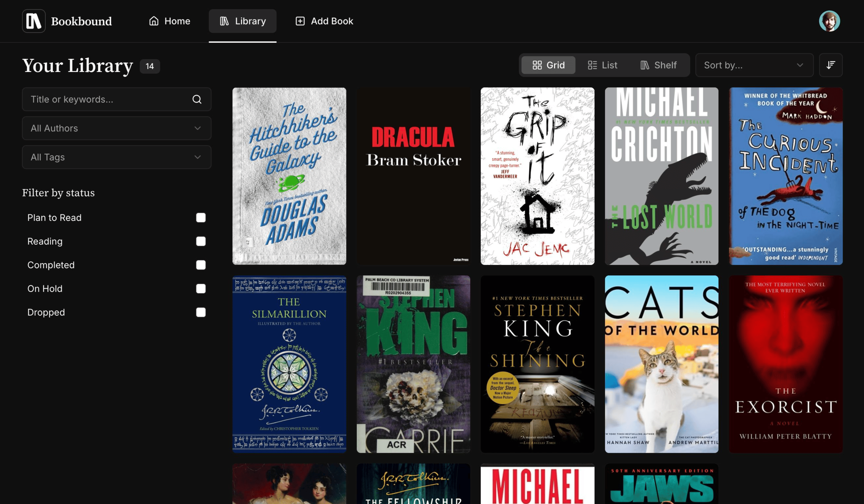Open The Silmarillion book cover
Viewport: 864px width, 504px height.
[x=289, y=364]
